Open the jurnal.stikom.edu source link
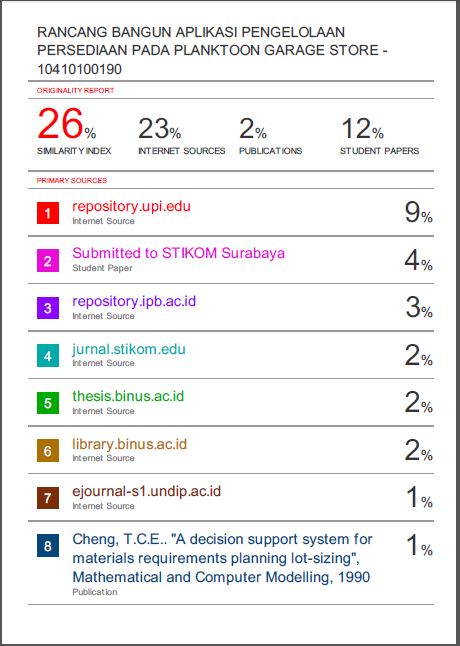Screen dimensions: 460x646 click(x=129, y=349)
